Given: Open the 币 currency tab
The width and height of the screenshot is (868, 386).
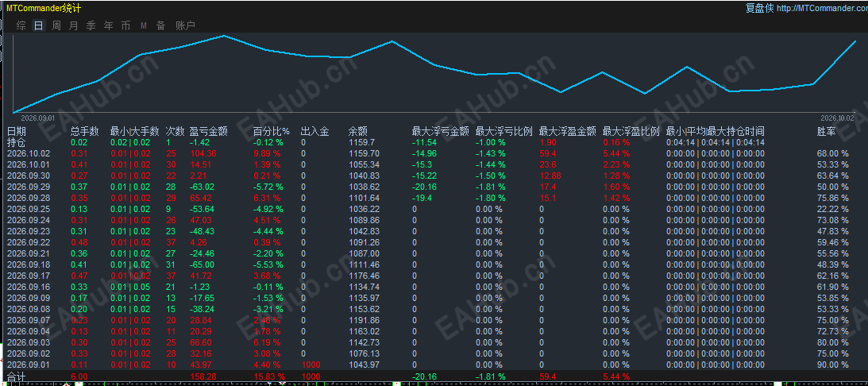Looking at the screenshot, I should click(x=126, y=25).
